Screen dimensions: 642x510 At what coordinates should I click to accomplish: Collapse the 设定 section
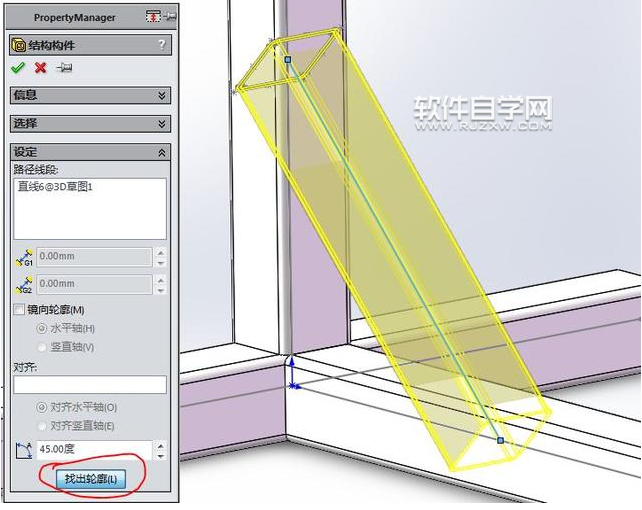tap(90, 152)
